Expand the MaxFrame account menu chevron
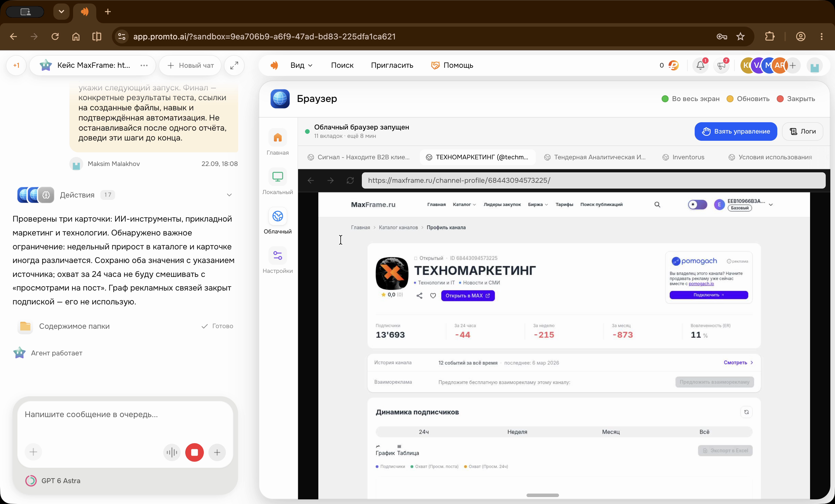The image size is (835, 504). tap(771, 204)
